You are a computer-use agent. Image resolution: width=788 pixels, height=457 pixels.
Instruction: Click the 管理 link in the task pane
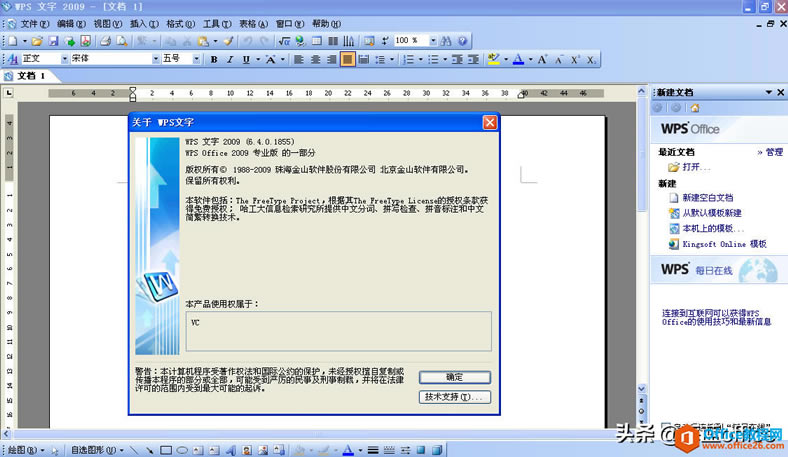[x=774, y=152]
